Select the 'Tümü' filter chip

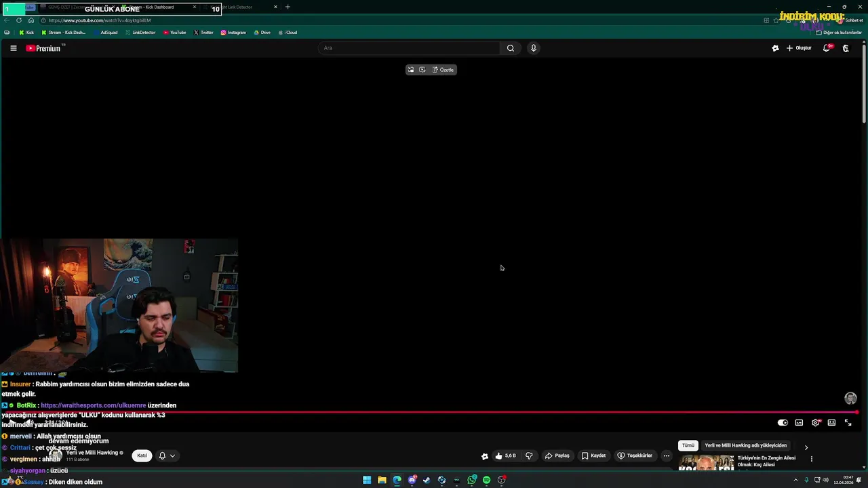click(688, 445)
